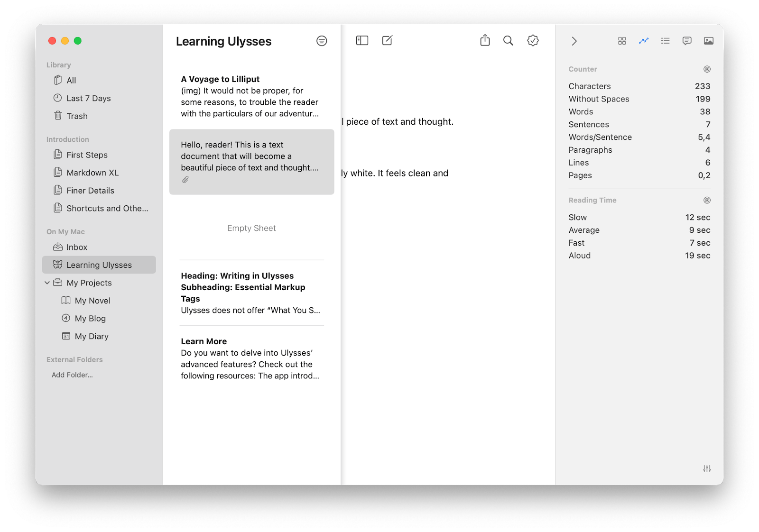Click the External Folders section header
This screenshot has width=759, height=532.
pos(74,360)
